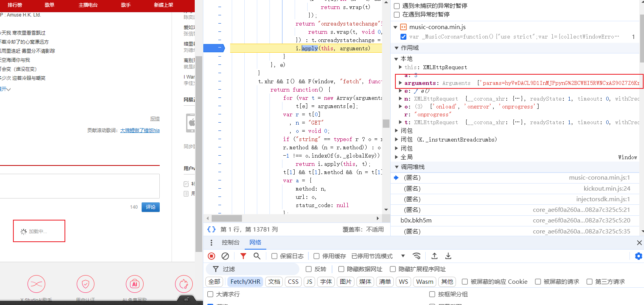Screen dimensions: 644x305
Task: Check blocked requests option
Action: (x=538, y=281)
